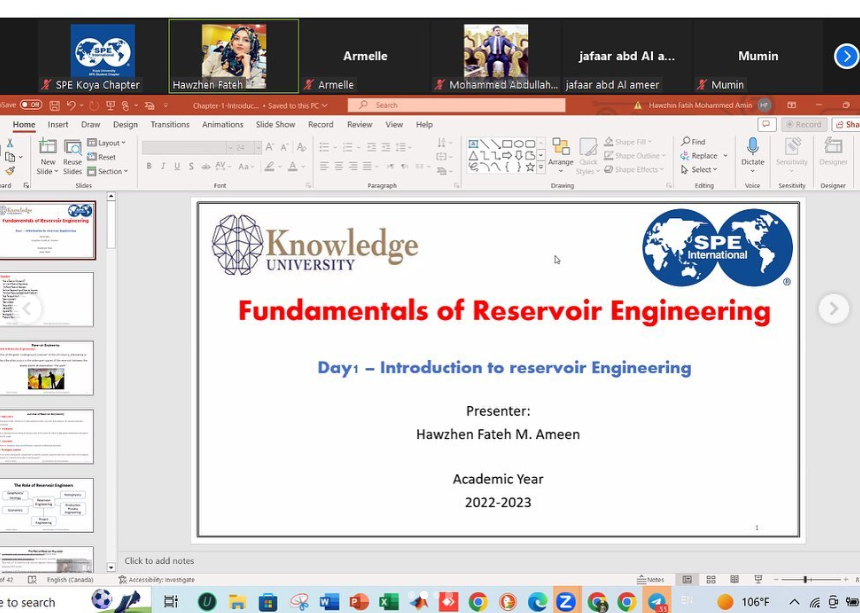Click the Redo icon in quick access toolbar
Image resolution: width=860 pixels, height=613 pixels.
pyautogui.click(x=94, y=105)
